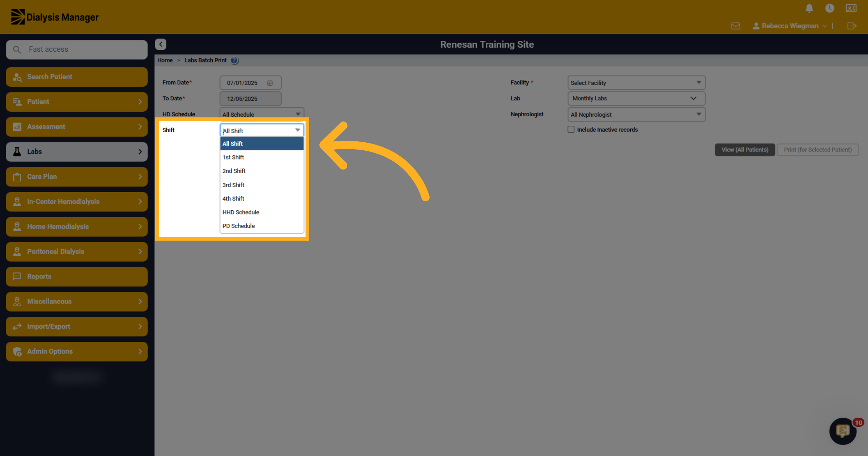Click the Reports icon in sidebar
This screenshot has height=456, width=868.
tap(17, 276)
